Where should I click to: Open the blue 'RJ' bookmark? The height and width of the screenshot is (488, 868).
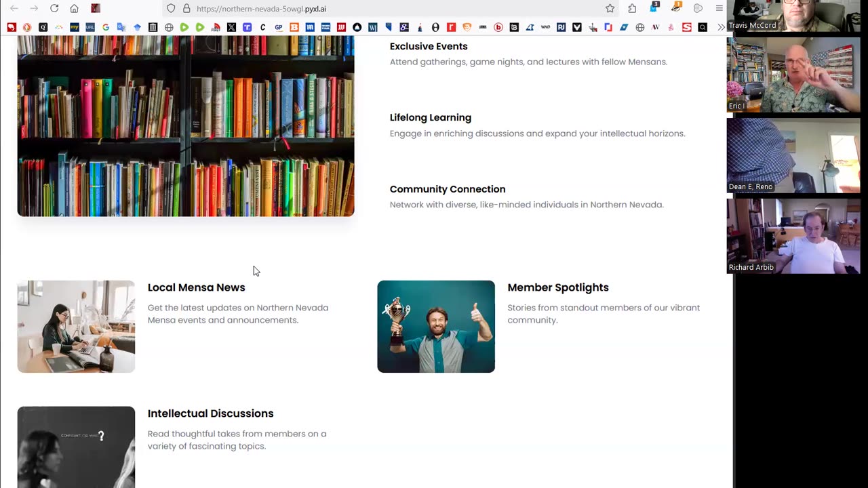coord(561,27)
